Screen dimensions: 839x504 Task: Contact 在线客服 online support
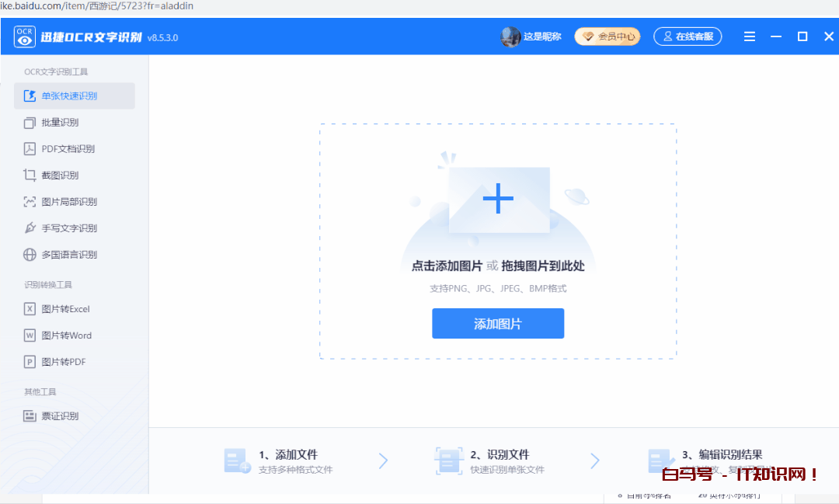point(688,36)
